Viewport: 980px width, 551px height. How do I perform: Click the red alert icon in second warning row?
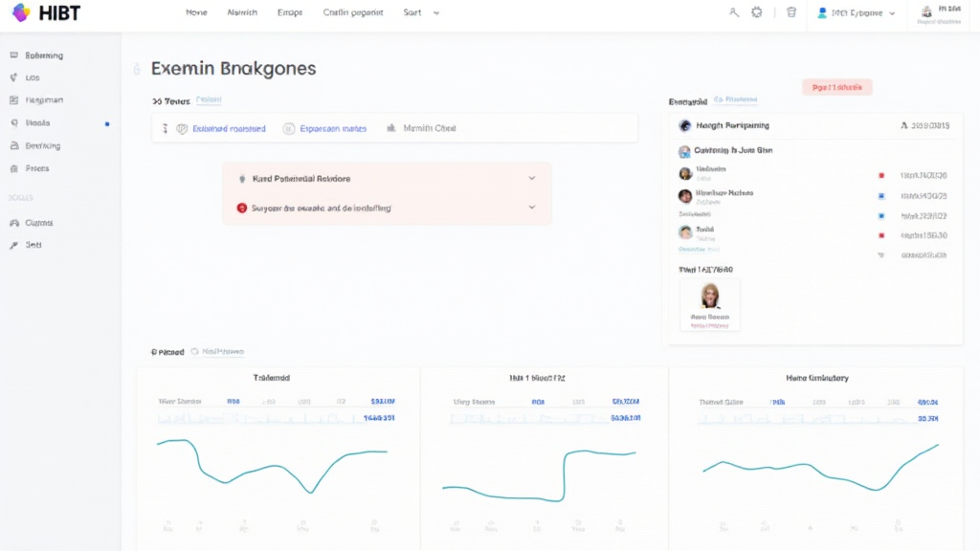tap(241, 208)
